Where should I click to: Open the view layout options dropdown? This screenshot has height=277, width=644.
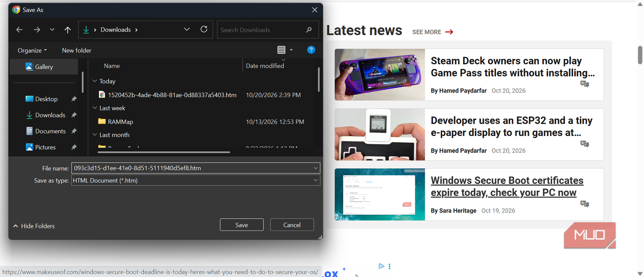click(x=291, y=50)
